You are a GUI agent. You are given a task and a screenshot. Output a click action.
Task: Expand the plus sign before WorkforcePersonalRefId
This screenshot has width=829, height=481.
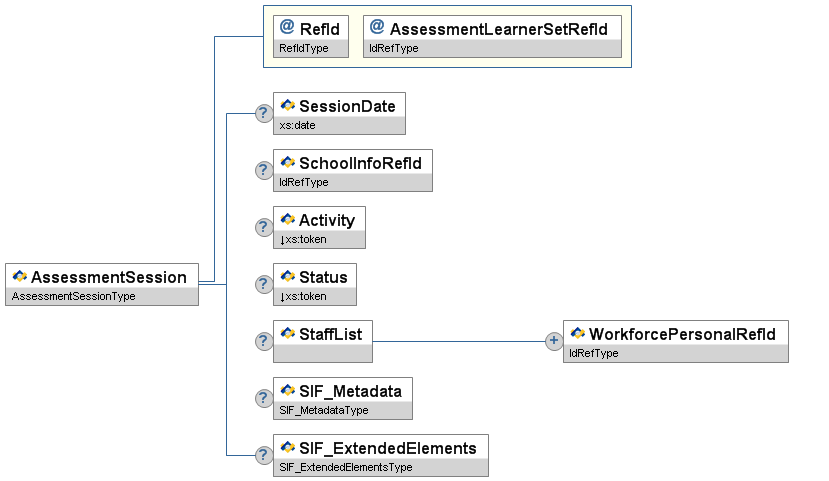pyautogui.click(x=553, y=341)
